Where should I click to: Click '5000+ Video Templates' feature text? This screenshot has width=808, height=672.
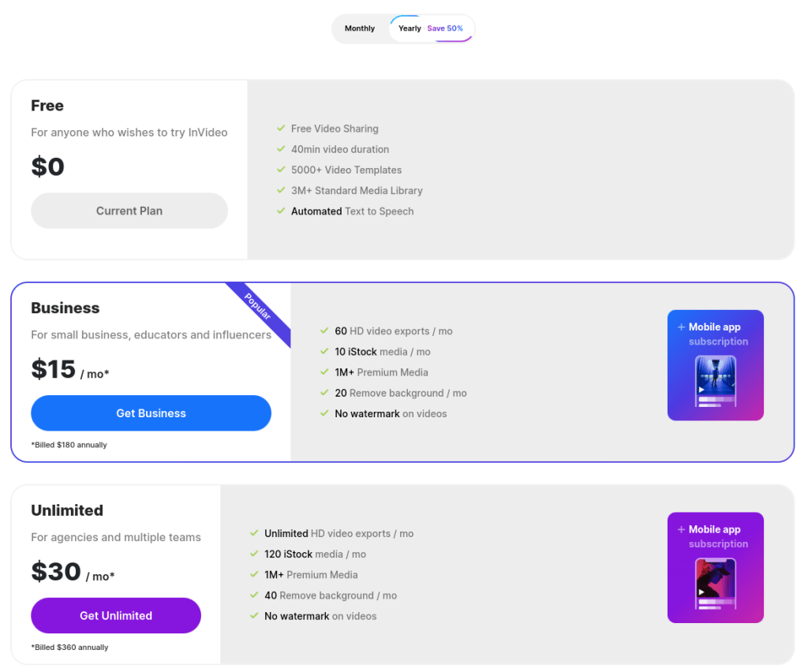(x=346, y=170)
